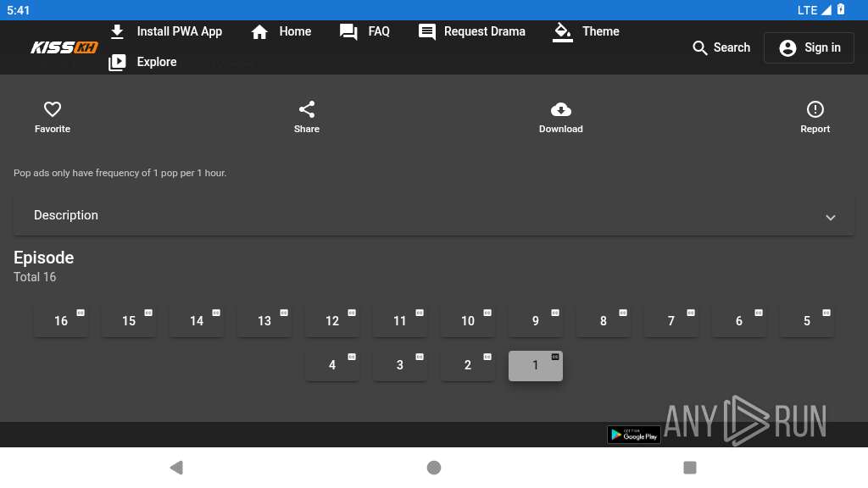Click the subtitle badge on episode 5

[826, 313]
